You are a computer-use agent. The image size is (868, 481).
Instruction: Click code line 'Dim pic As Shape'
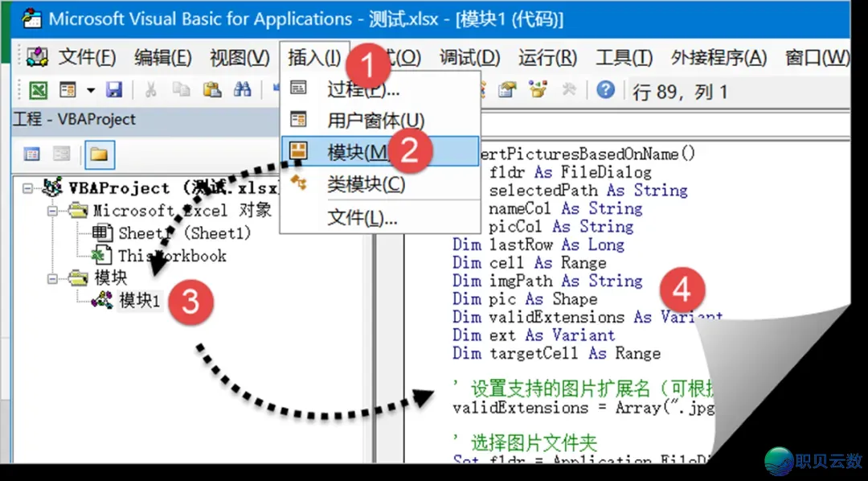click(525, 299)
